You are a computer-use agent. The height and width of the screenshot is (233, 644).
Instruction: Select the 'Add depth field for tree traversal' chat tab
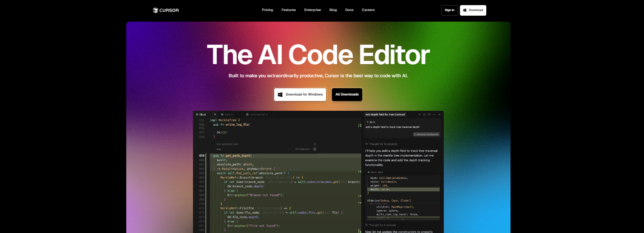click(385, 115)
